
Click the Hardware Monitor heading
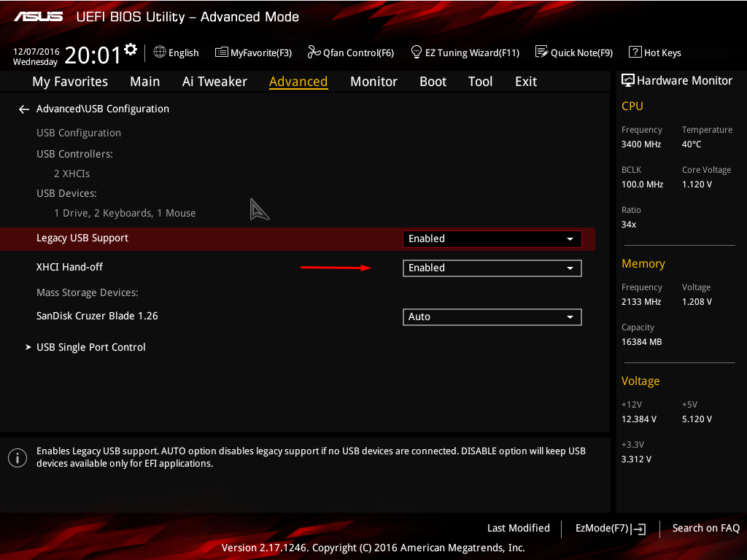tap(684, 80)
